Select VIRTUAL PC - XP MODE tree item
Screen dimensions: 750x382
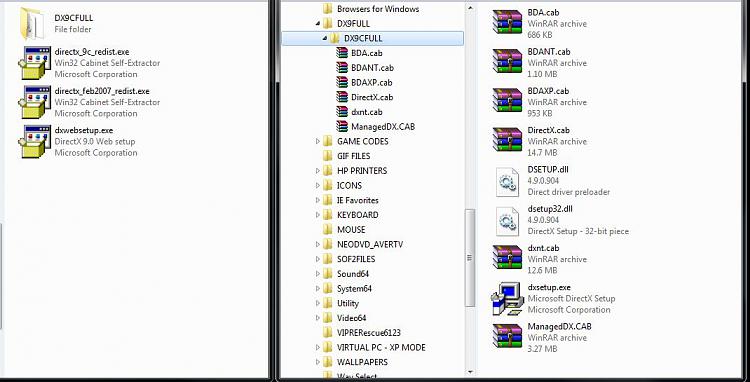[x=381, y=348]
